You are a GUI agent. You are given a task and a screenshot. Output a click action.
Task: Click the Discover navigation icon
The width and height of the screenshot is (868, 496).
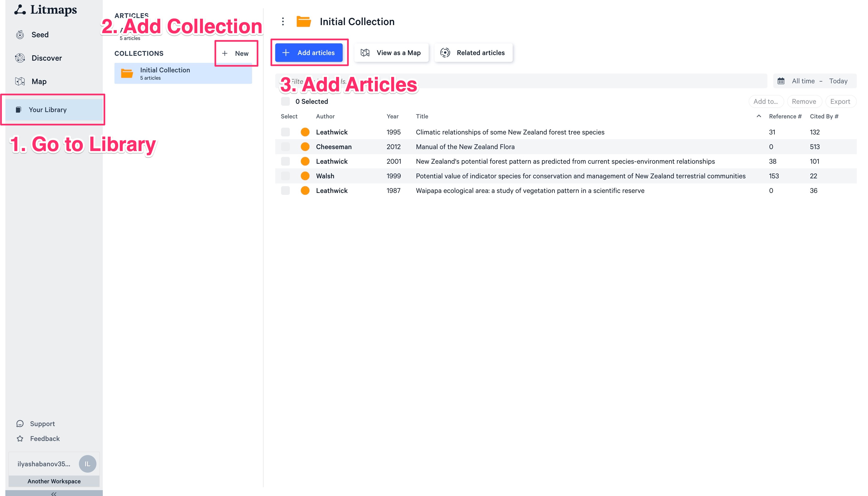click(20, 58)
